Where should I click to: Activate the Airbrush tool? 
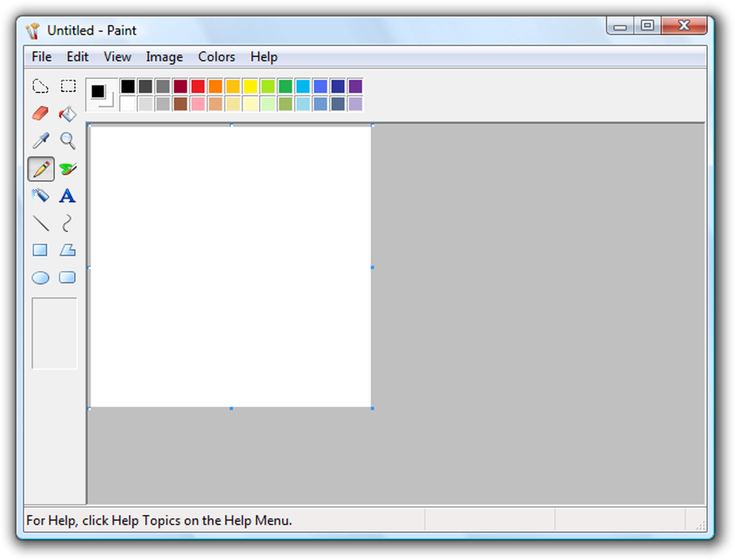[x=40, y=196]
